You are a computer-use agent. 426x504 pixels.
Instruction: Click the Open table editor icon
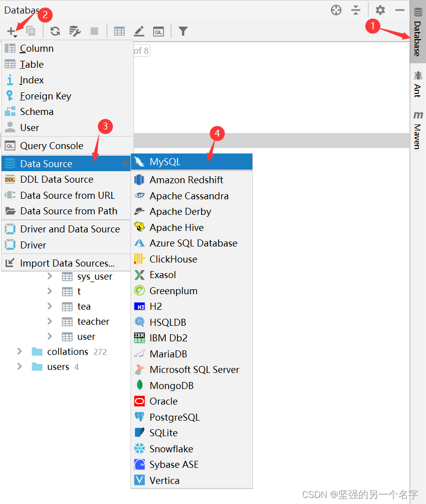119,31
